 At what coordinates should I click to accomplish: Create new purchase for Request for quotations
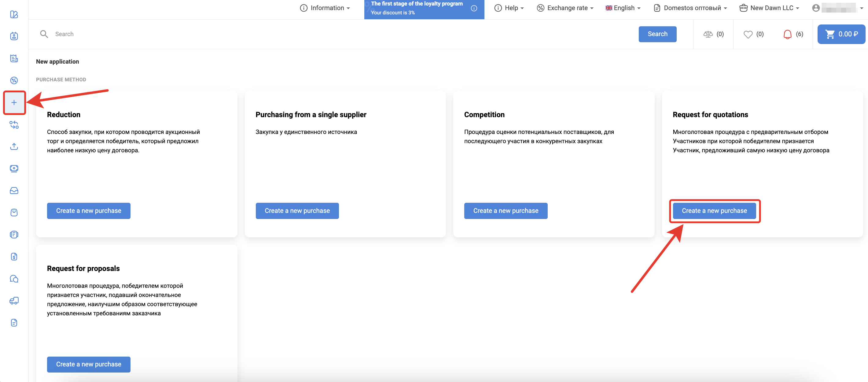714,211
